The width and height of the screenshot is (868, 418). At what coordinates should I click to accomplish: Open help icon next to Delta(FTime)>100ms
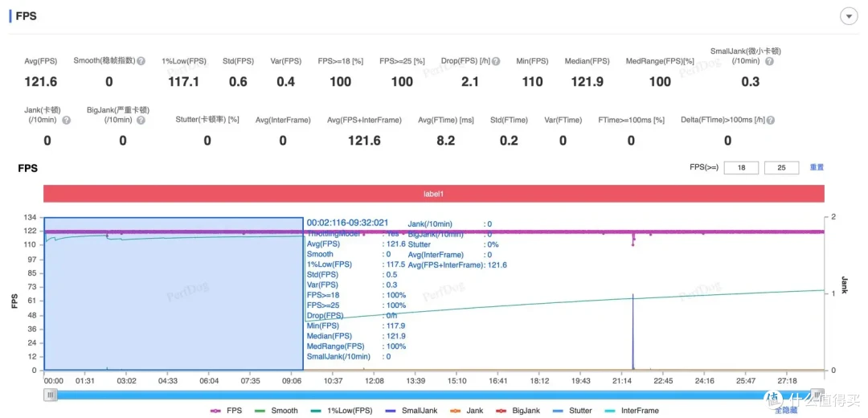coord(771,120)
